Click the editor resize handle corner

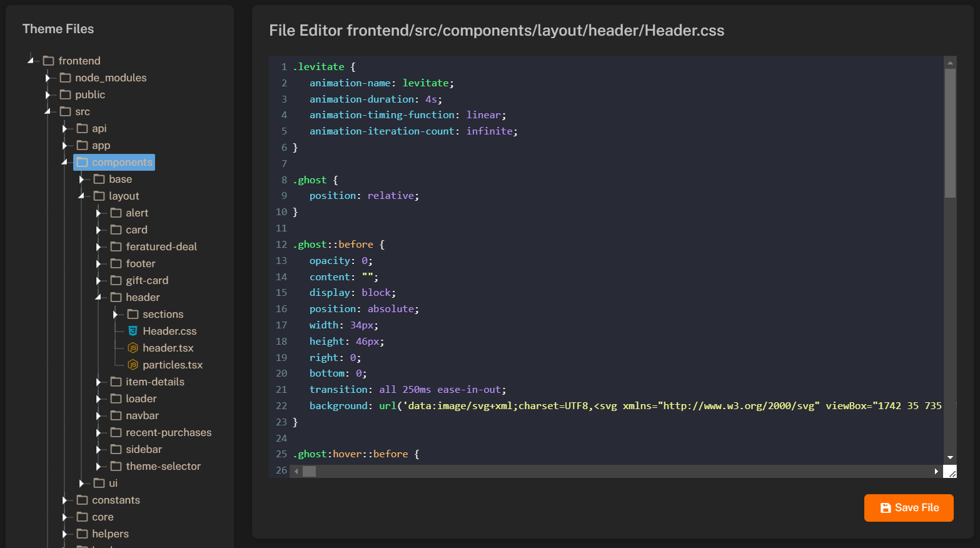(x=950, y=471)
